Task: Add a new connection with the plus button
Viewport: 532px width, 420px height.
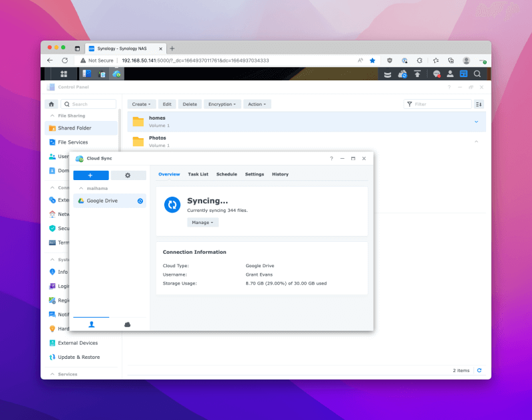Action: (91, 175)
